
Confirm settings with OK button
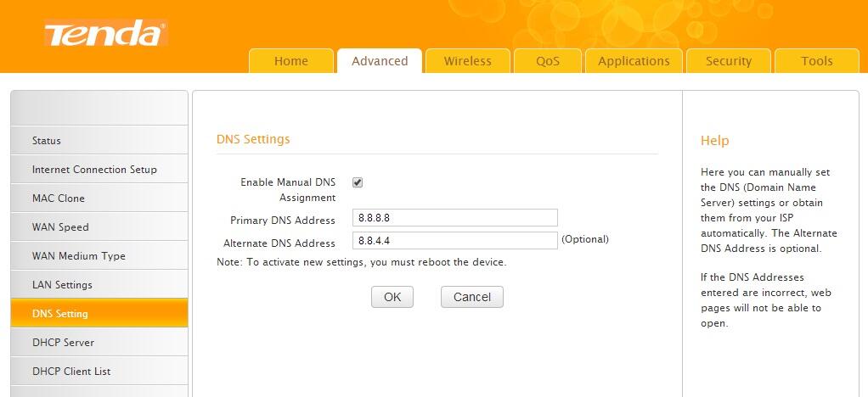(x=392, y=297)
